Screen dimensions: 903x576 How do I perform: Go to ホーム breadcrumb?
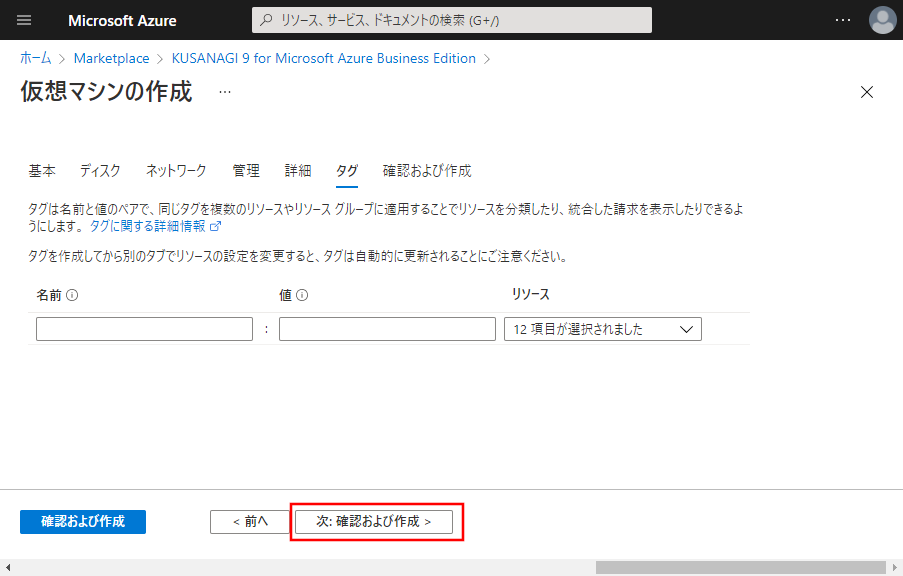click(x=36, y=58)
